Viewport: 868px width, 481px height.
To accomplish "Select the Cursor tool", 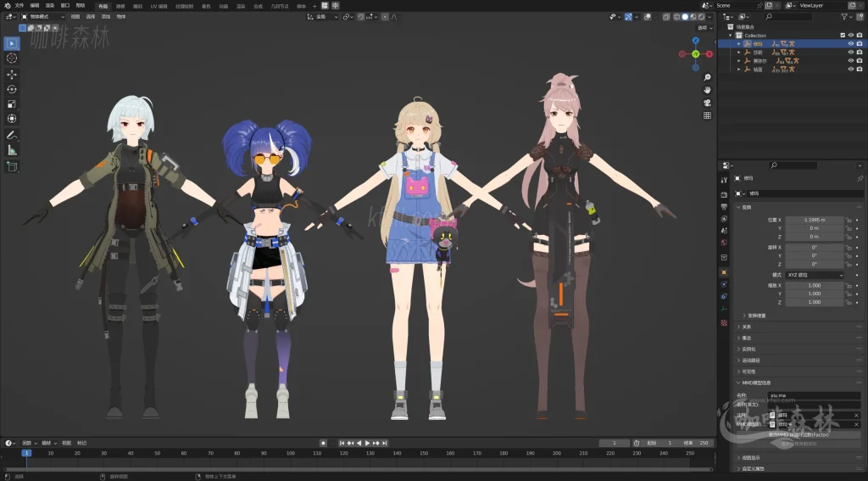I will (x=12, y=59).
